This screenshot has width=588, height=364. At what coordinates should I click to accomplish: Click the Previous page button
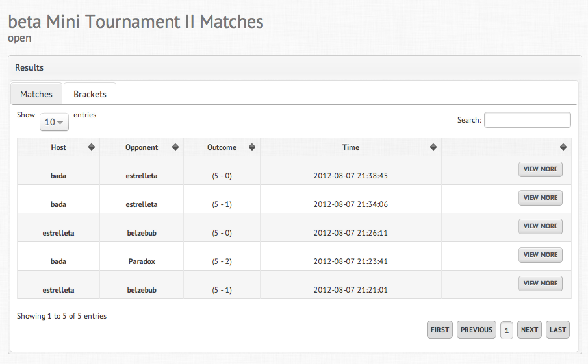click(x=476, y=330)
